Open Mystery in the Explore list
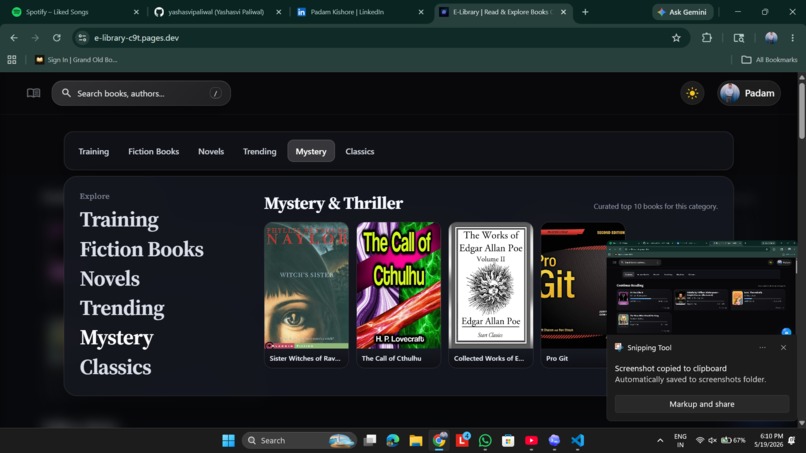This screenshot has height=453, width=806. 116,338
